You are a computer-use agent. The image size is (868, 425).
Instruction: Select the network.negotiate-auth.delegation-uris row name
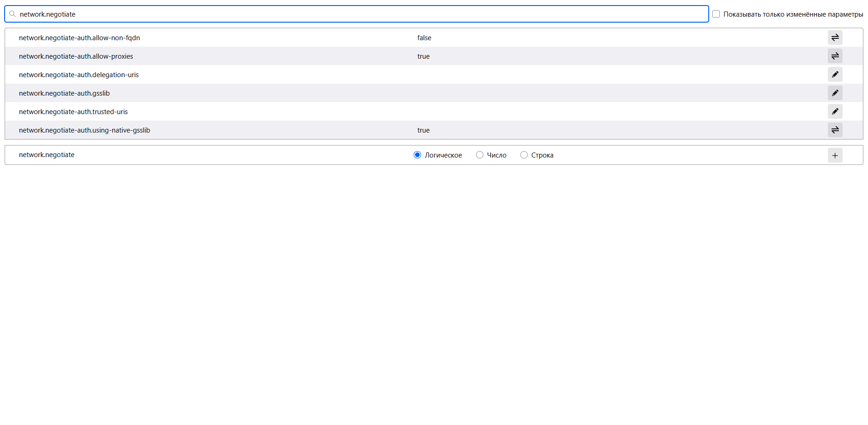[78, 75]
